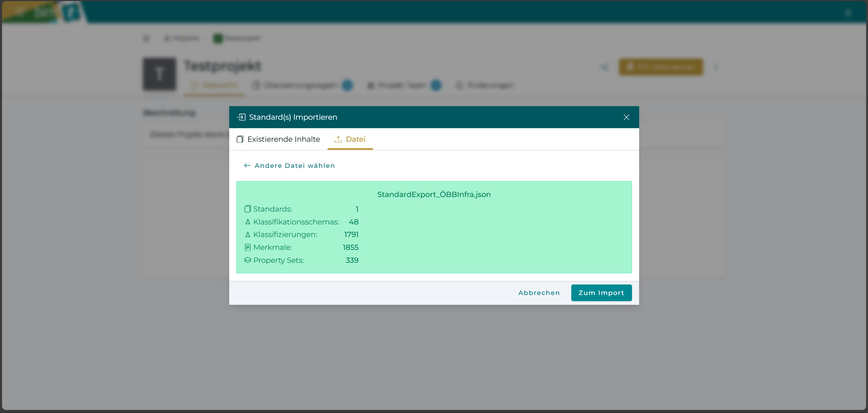Click the notebook icon beside Existierende Inhalte
The width and height of the screenshot is (868, 413).
tap(240, 139)
